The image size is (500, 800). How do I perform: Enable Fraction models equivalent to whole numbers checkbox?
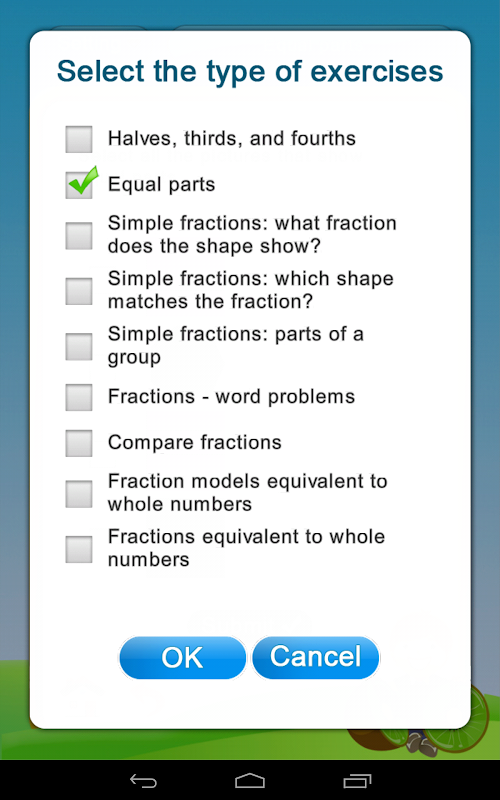[x=79, y=493]
